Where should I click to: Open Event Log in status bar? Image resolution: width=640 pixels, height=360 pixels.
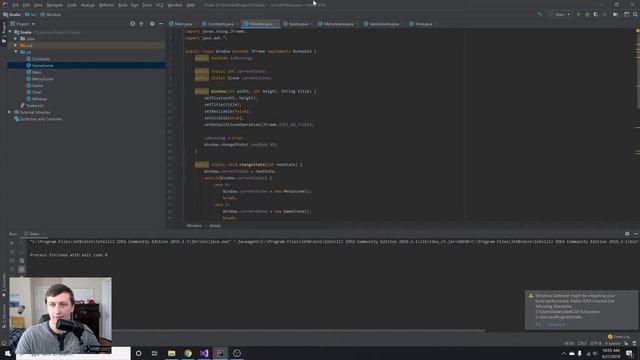point(619,337)
